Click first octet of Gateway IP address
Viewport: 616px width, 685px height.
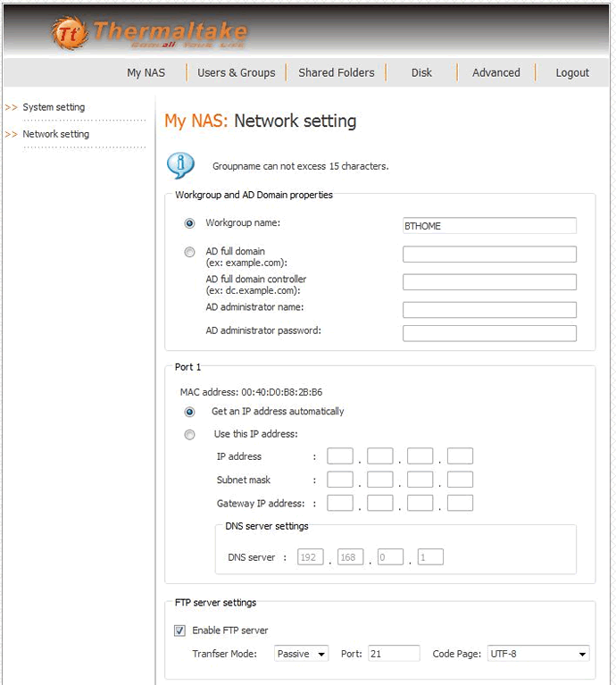[x=340, y=503]
